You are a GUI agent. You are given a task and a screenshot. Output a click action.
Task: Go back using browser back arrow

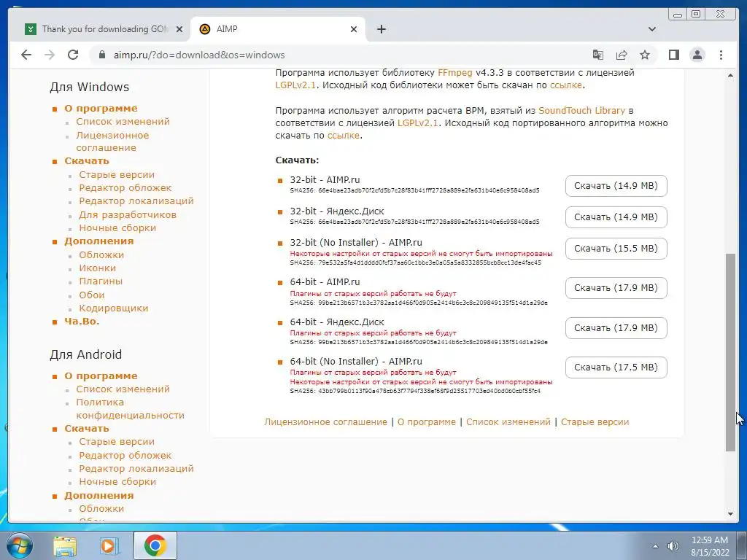(x=26, y=55)
